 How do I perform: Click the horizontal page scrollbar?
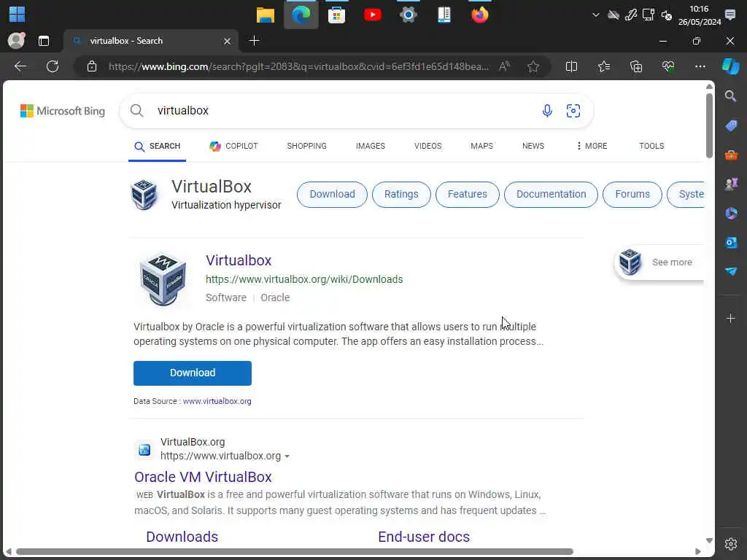tap(295, 552)
